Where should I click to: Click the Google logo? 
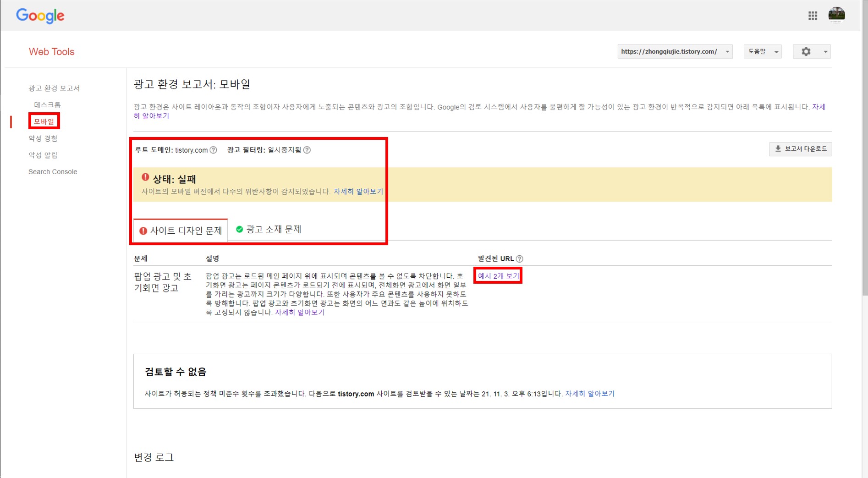click(40, 16)
